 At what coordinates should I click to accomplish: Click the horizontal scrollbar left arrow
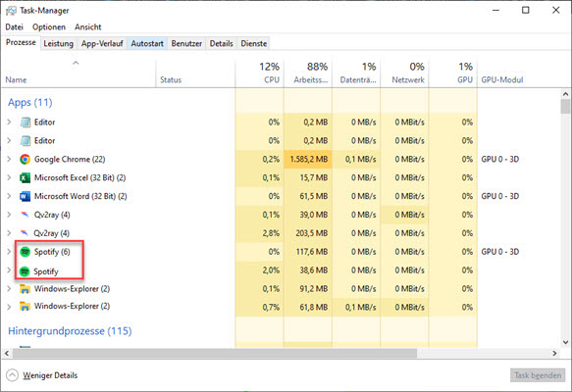tap(7, 354)
